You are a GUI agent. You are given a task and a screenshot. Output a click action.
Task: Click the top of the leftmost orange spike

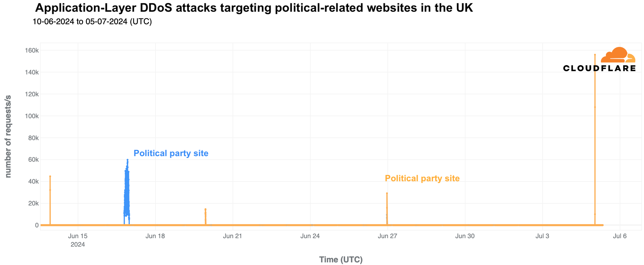click(x=50, y=176)
